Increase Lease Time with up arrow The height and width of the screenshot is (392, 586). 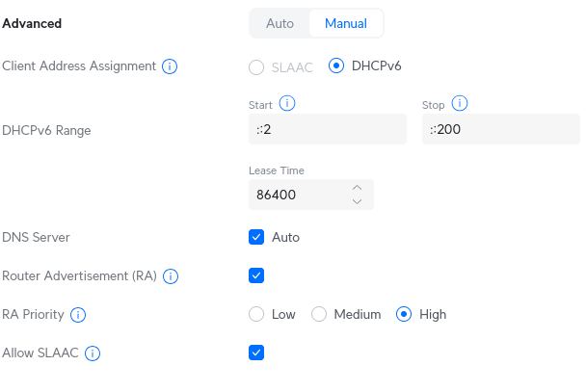coord(357,187)
